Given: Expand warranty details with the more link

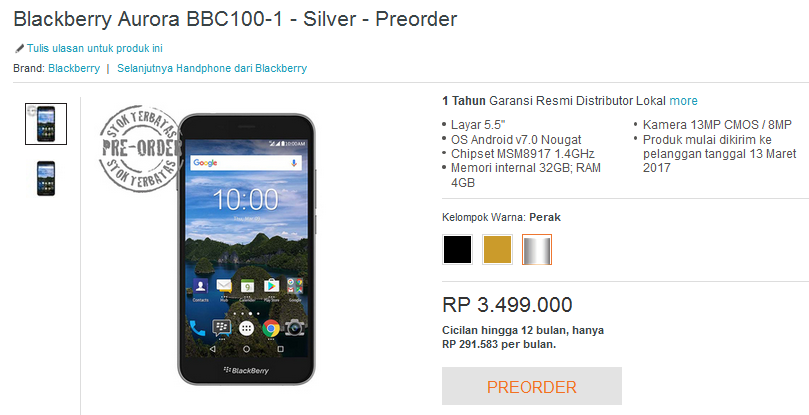Looking at the screenshot, I should tap(684, 101).
